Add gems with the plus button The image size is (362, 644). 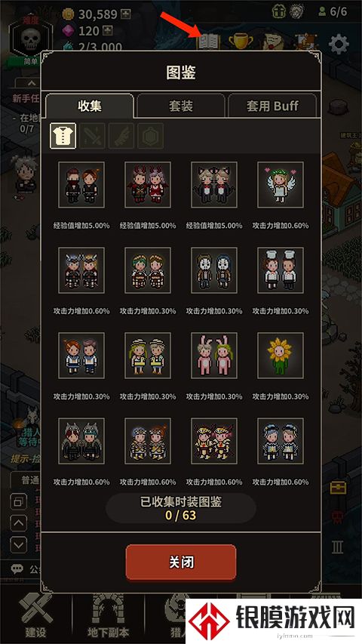click(108, 31)
